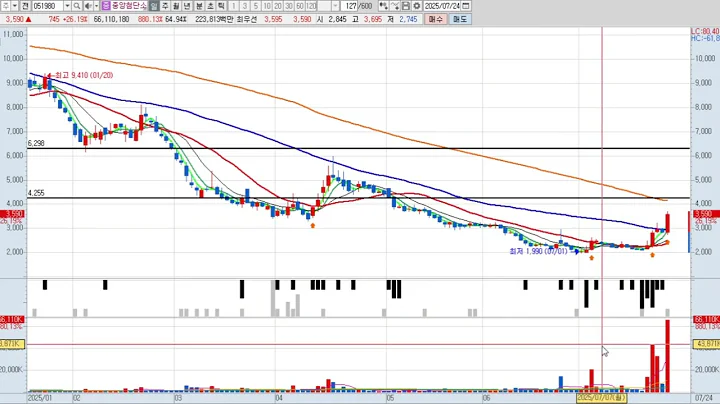Open the calendar date picker icon

(466, 6)
